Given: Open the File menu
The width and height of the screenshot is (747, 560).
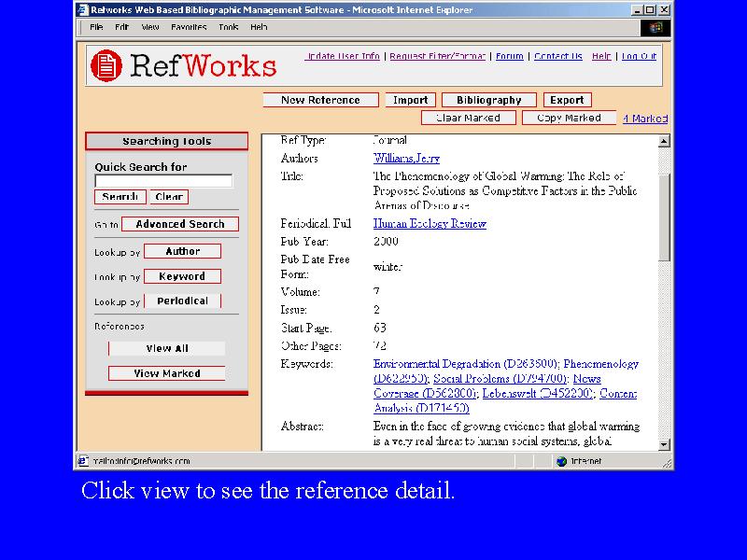Looking at the screenshot, I should click(96, 27).
